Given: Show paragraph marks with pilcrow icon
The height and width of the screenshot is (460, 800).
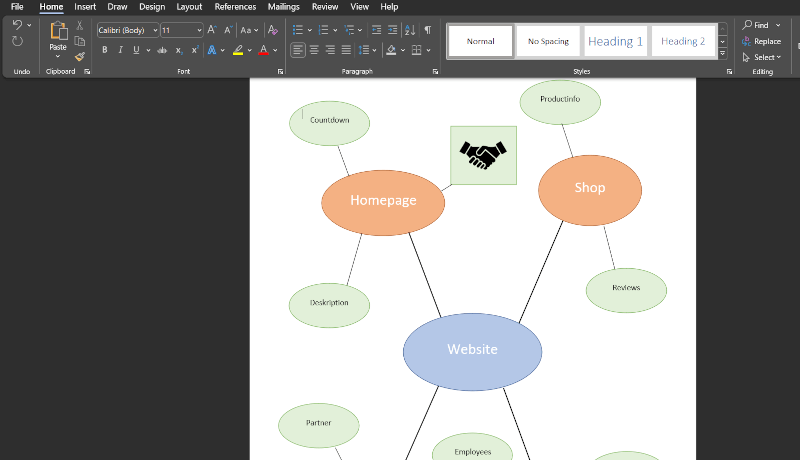Looking at the screenshot, I should pos(428,30).
